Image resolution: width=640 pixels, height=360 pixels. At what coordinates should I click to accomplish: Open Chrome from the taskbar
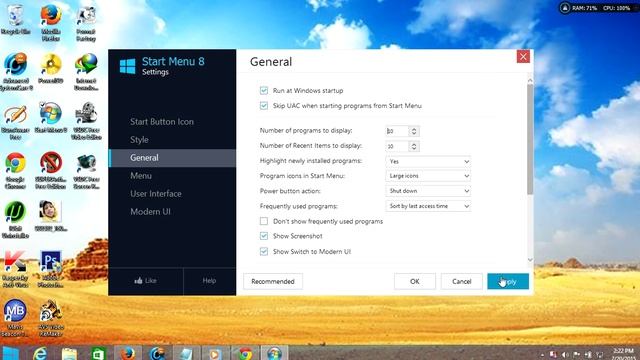pos(245,353)
